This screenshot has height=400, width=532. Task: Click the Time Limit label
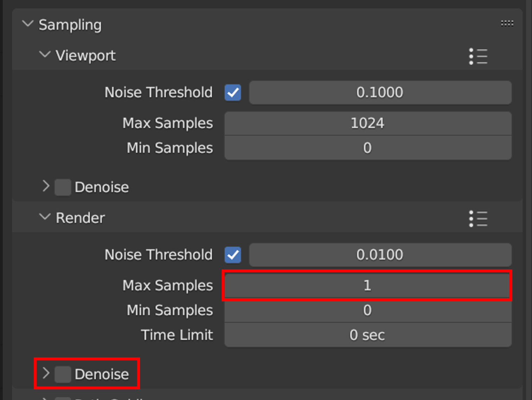pyautogui.click(x=177, y=335)
